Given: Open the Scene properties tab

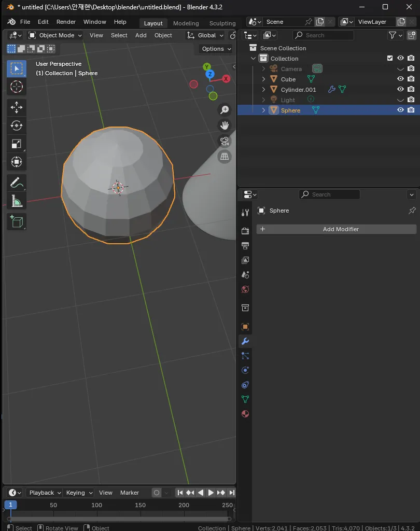Looking at the screenshot, I should pos(245,275).
